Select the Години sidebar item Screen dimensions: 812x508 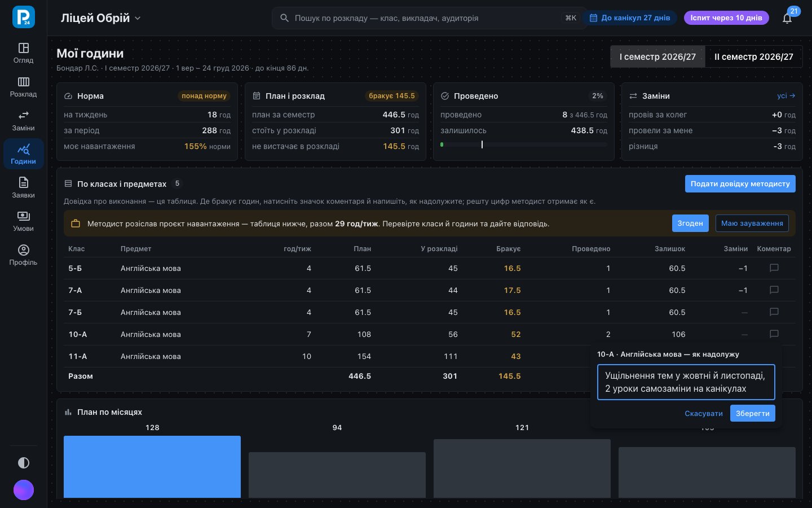pos(24,154)
